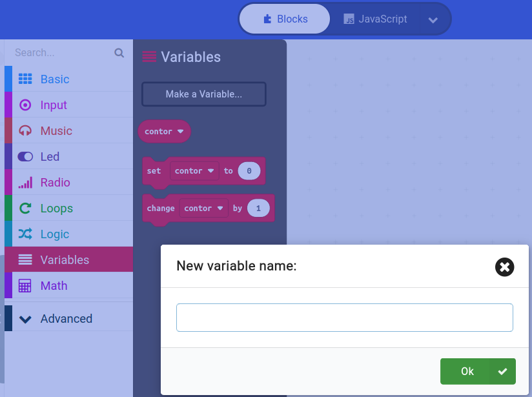Click the Logic shuffle icon
This screenshot has height=397, width=532.
pyautogui.click(x=25, y=234)
